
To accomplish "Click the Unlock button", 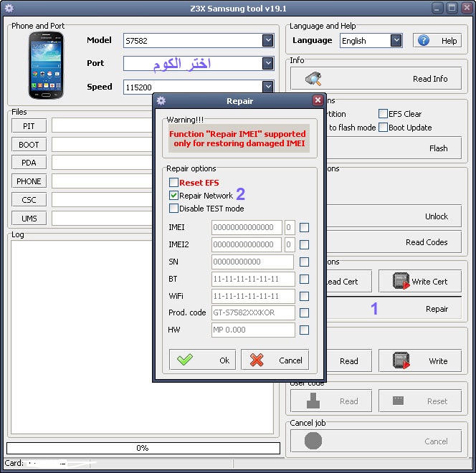I will pos(394,216).
